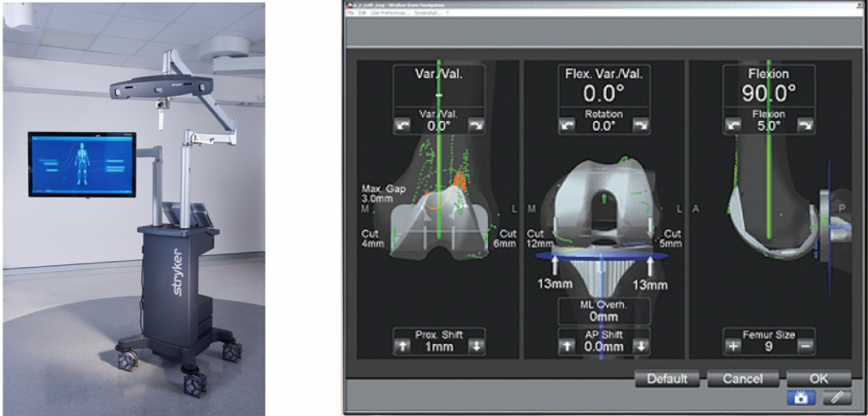Decrease Flexion using the left arrow
868x416 pixels.
coord(733,125)
